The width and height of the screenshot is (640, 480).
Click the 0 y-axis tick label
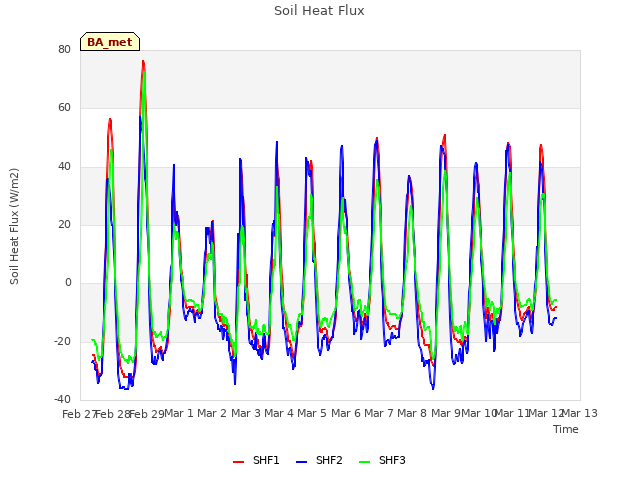[x=68, y=282]
